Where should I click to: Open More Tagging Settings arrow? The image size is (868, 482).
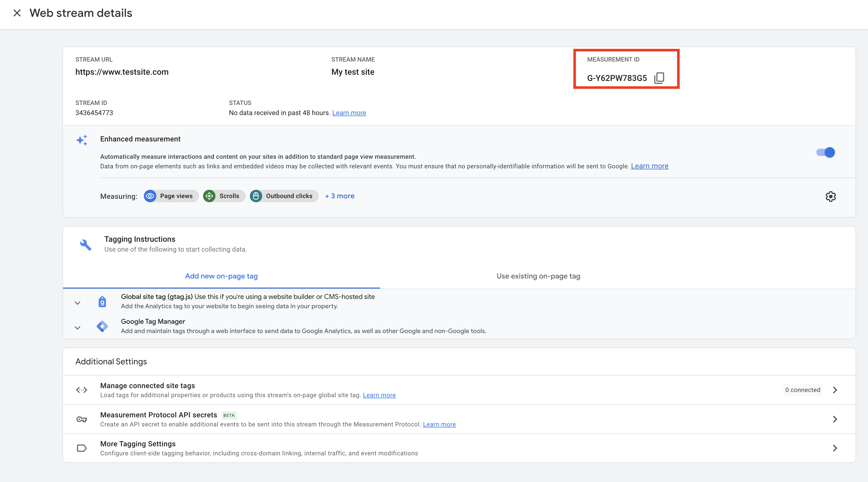[x=835, y=448]
